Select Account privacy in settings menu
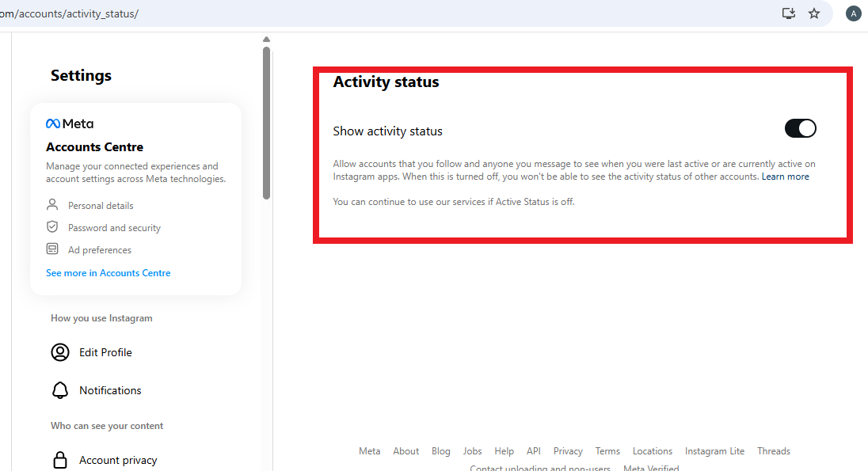Screen dimensions: 868x471 point(118,460)
